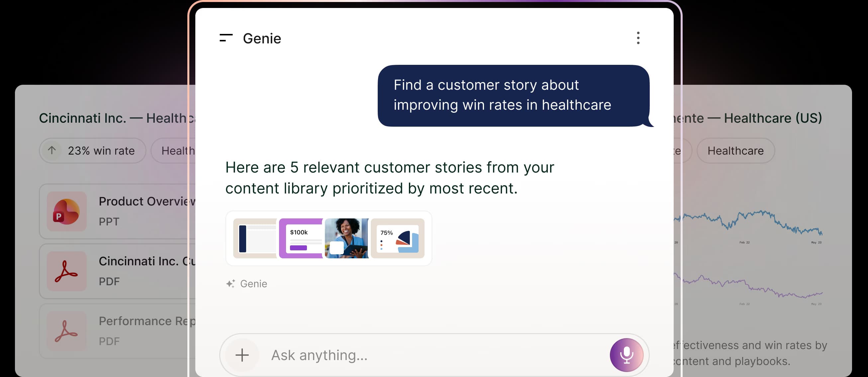Image resolution: width=868 pixels, height=377 pixels.
Task: Activate the microphone voice input
Action: click(626, 355)
